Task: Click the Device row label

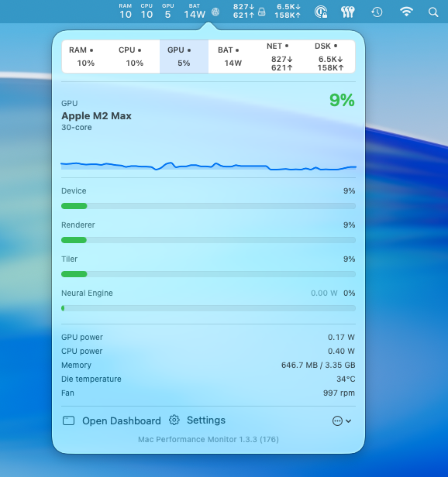Action: tap(74, 190)
